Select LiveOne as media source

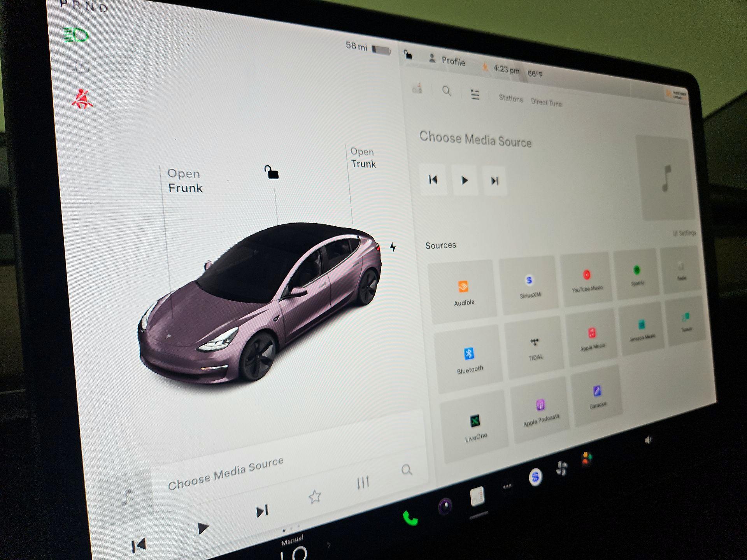click(475, 427)
